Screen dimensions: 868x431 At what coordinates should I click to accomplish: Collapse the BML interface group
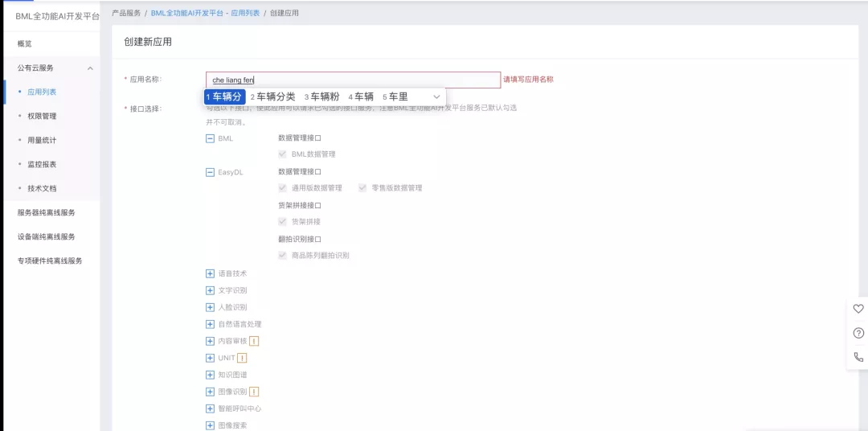(x=210, y=138)
